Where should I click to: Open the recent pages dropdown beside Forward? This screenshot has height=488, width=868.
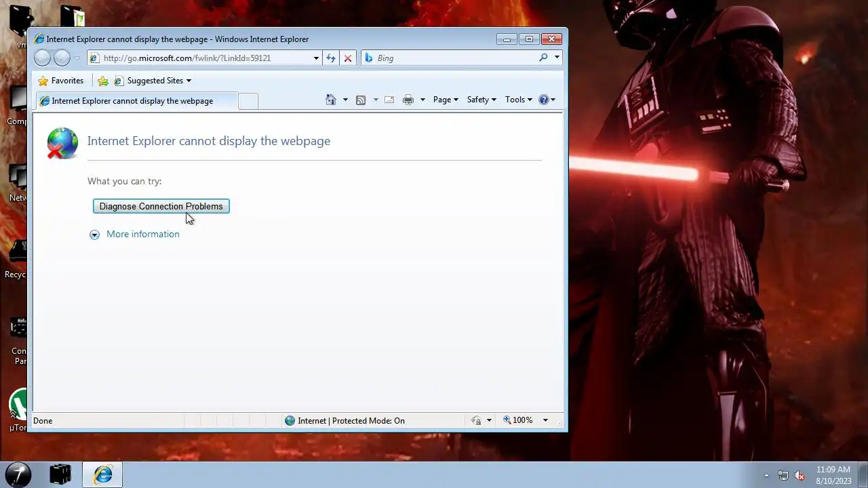click(x=77, y=58)
